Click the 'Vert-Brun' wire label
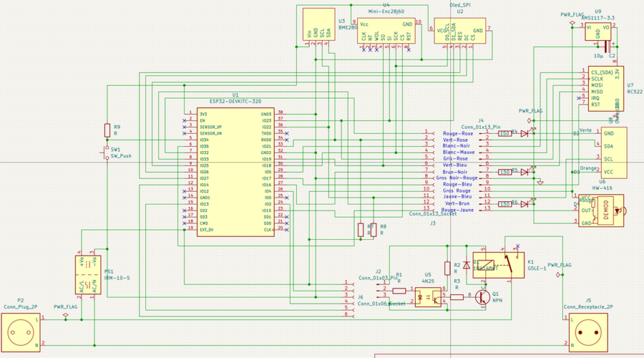Image resolution: width=644 pixels, height=358 pixels. (x=458, y=203)
